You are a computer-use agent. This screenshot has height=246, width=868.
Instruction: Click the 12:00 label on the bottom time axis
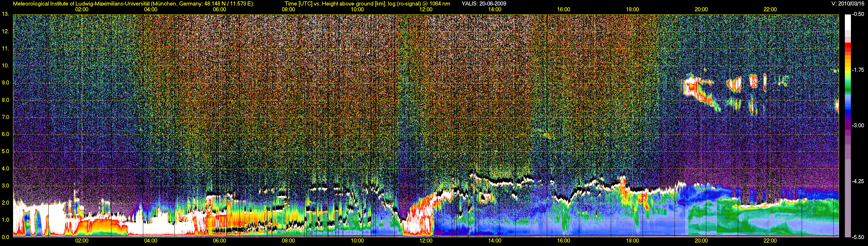(x=426, y=241)
